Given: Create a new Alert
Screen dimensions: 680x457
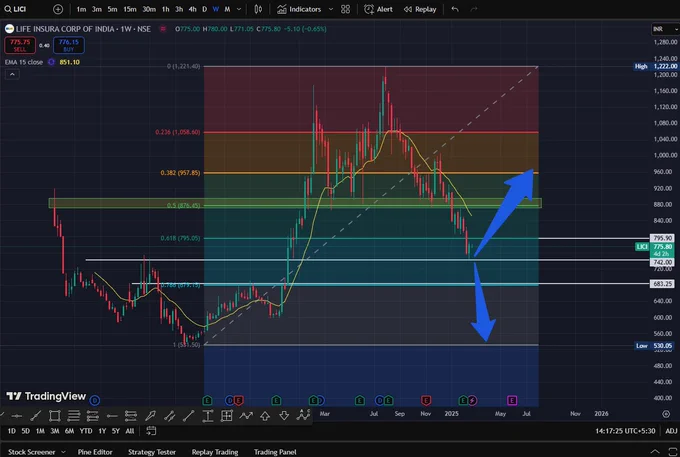Looking at the screenshot, I should coord(378,9).
